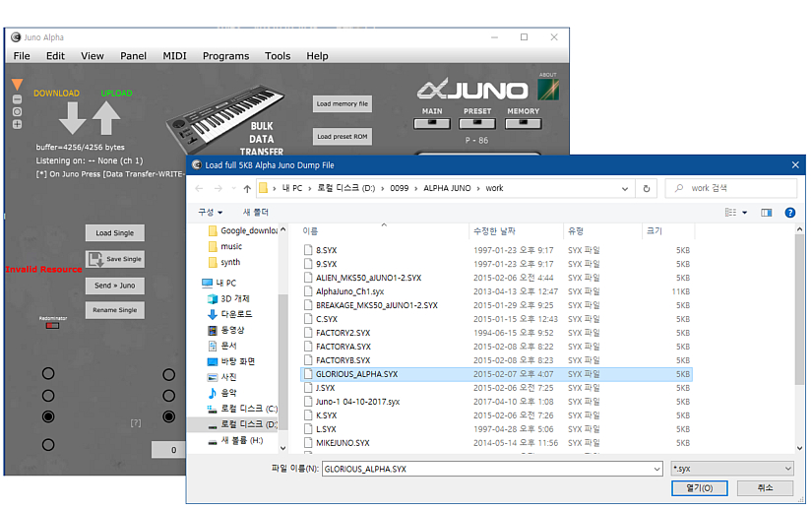
Task: Click the forward navigation arrow
Action: [x=219, y=188]
